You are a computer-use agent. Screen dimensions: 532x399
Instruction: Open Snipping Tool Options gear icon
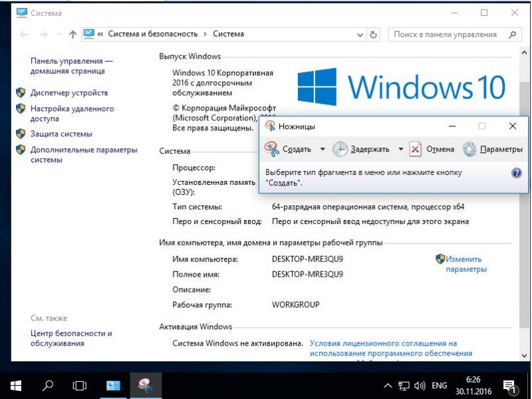pyautogui.click(x=469, y=149)
